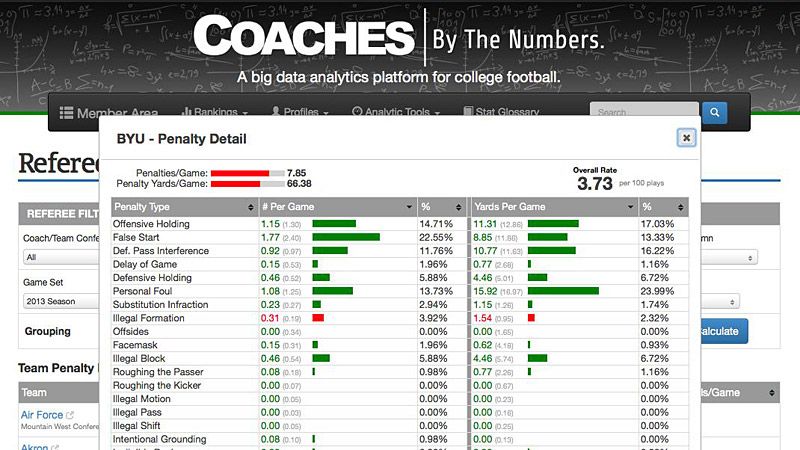Click the Air Force team link
The image size is (800, 450).
tap(42, 415)
